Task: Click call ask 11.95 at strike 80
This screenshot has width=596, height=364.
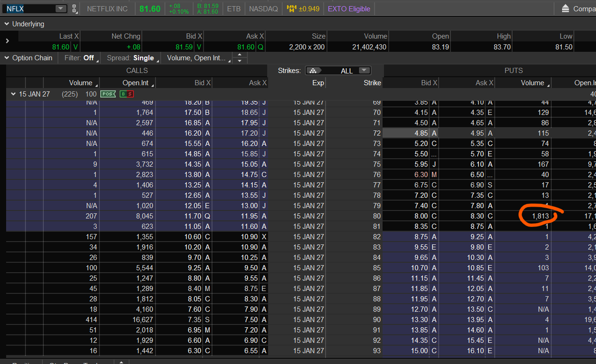Action: click(249, 216)
